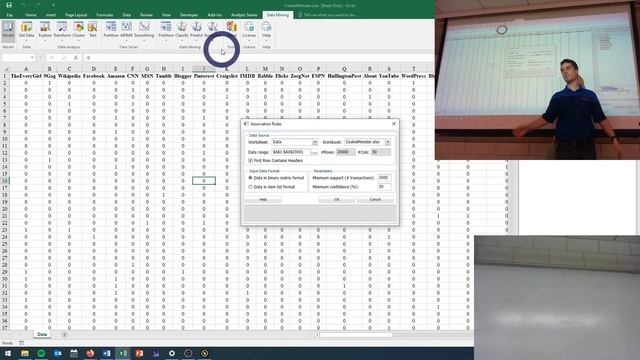The width and height of the screenshot is (640, 360).
Task: Click the Data sheet tab
Action: coord(42,334)
